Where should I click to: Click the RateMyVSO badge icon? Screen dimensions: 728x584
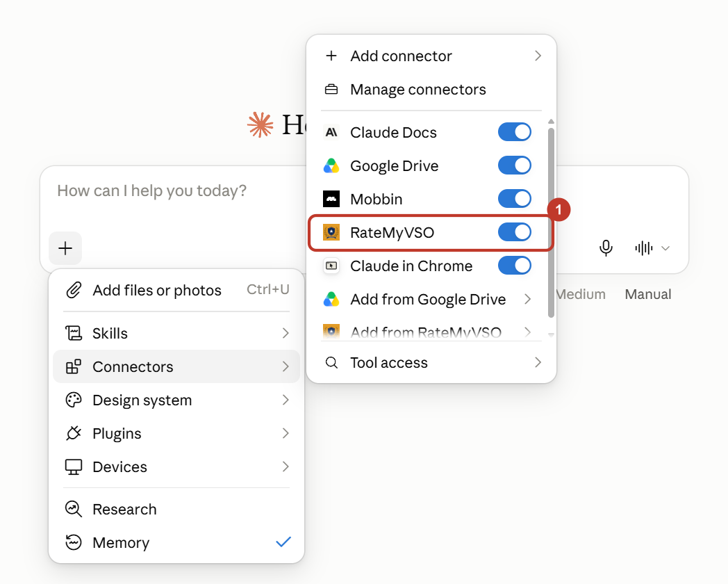(331, 232)
